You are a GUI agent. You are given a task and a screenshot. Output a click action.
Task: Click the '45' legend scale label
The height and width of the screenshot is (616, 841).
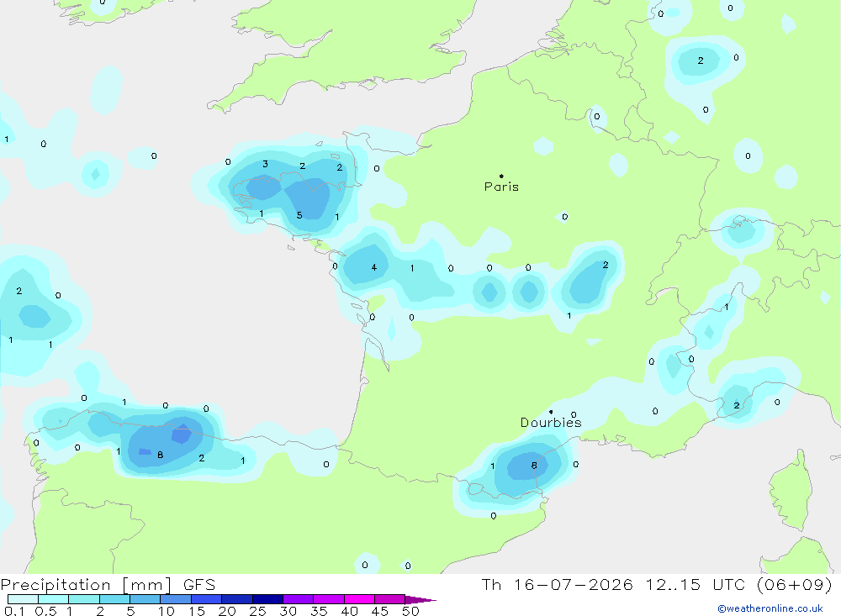(x=380, y=611)
